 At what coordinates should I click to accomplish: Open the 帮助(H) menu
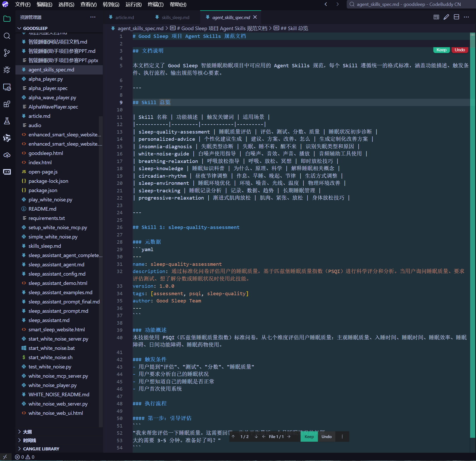point(178,4)
